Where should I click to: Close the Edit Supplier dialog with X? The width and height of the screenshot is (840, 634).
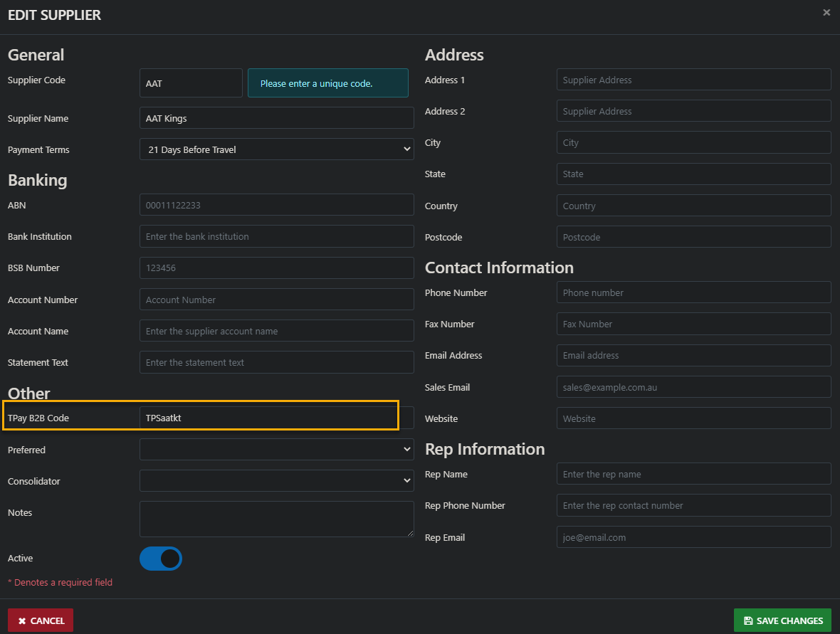826,13
